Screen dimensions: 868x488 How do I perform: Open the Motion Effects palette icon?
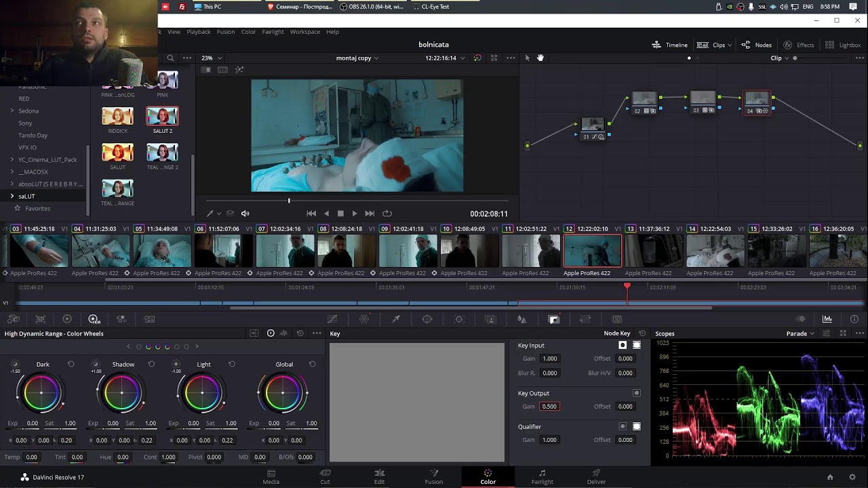click(149, 319)
